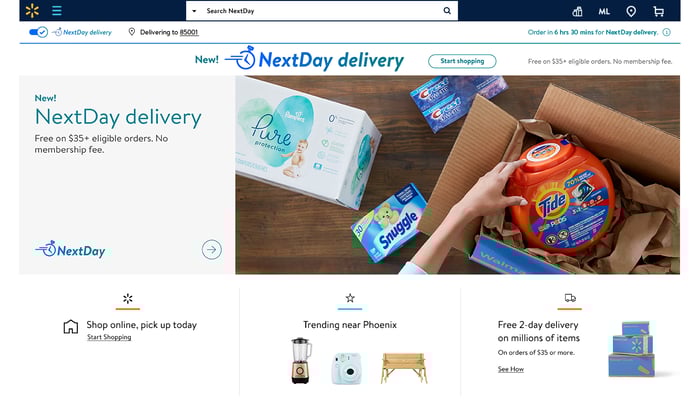Open the ML account menu
700x416 pixels.
pyautogui.click(x=604, y=12)
